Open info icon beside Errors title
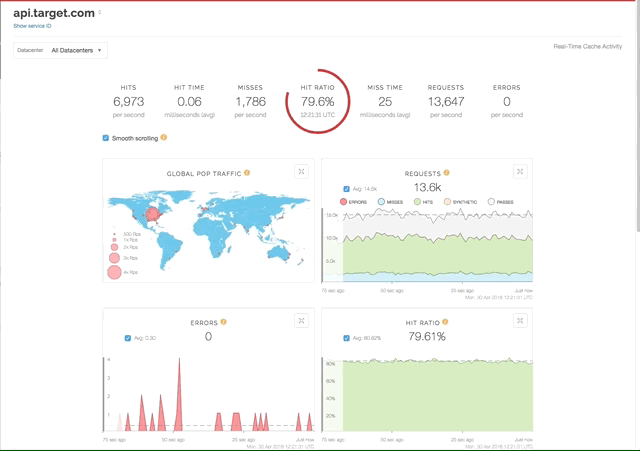The width and height of the screenshot is (640, 451). point(224,322)
